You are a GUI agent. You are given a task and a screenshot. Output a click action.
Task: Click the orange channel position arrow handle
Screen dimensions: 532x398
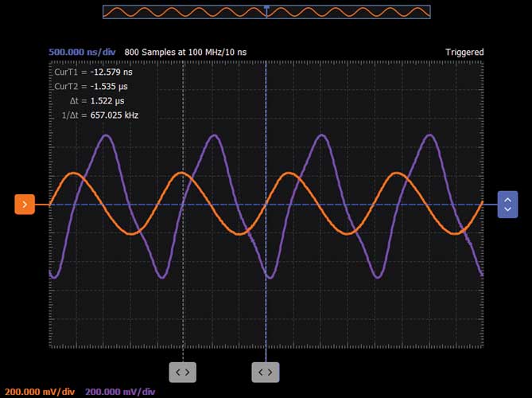25,205
